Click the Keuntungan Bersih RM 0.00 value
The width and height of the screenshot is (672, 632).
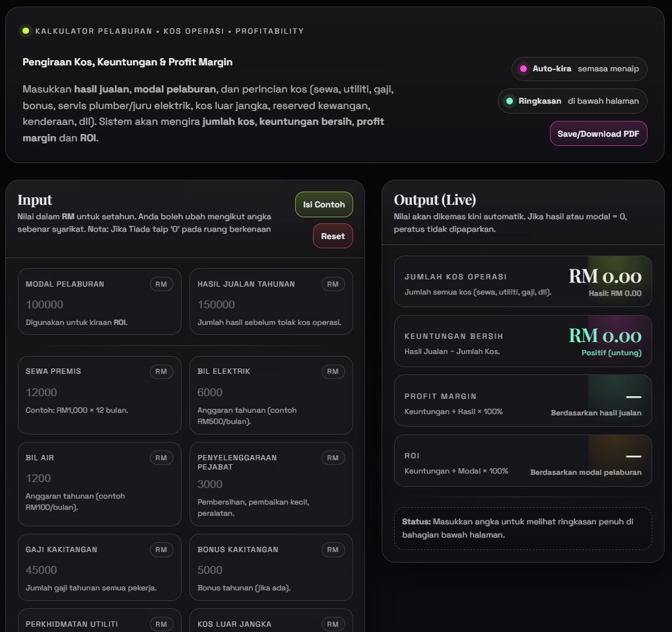click(605, 335)
